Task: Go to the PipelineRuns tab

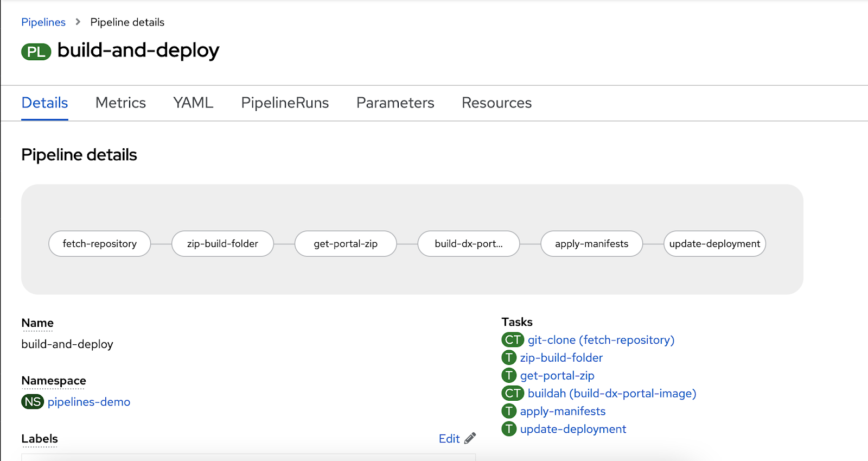Action: (285, 103)
